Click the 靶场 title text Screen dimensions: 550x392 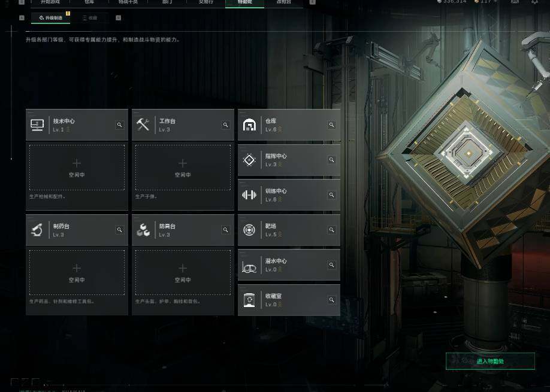coord(270,226)
